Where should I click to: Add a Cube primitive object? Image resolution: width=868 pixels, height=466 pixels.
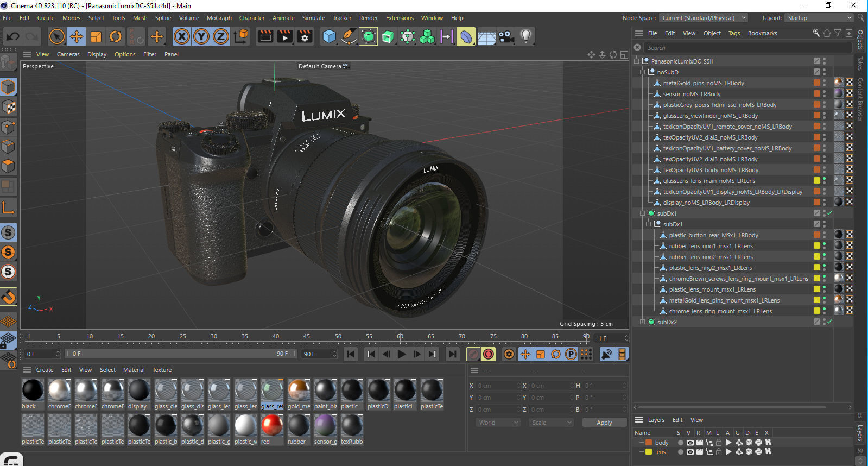coord(329,36)
